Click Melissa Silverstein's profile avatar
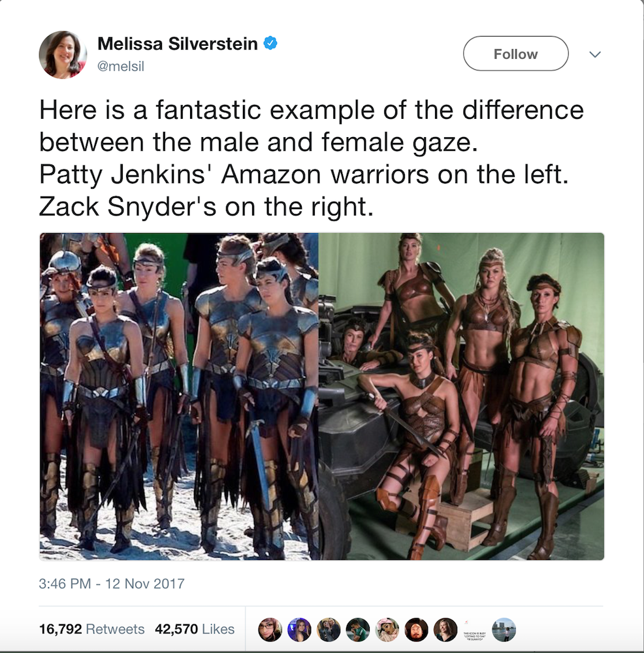This screenshot has height=653, width=644. (63, 55)
